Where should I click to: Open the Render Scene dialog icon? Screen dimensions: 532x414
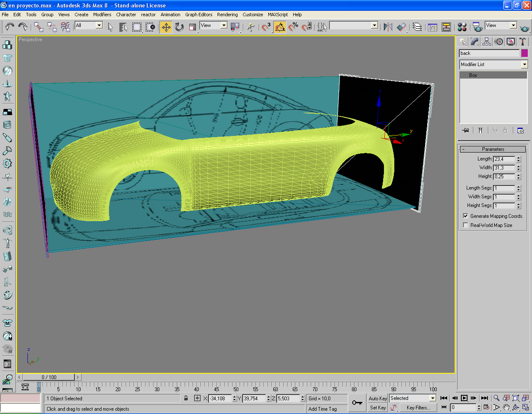pyautogui.click(x=478, y=27)
